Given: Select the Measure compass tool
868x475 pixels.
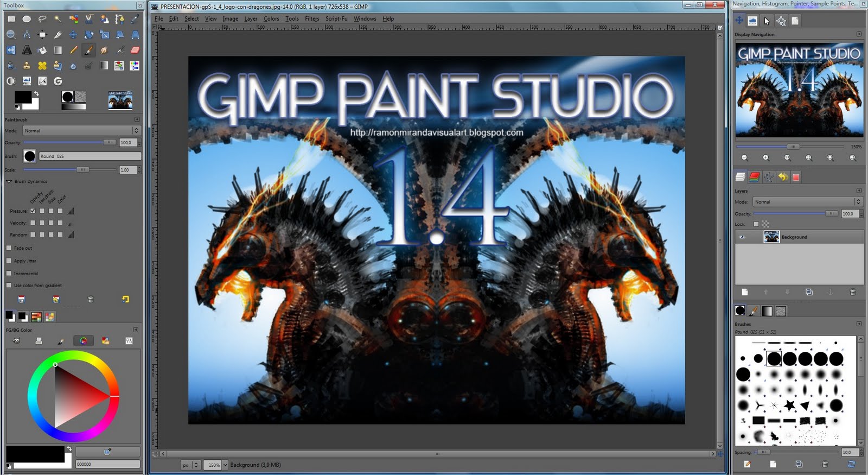Looking at the screenshot, I should 27,35.
